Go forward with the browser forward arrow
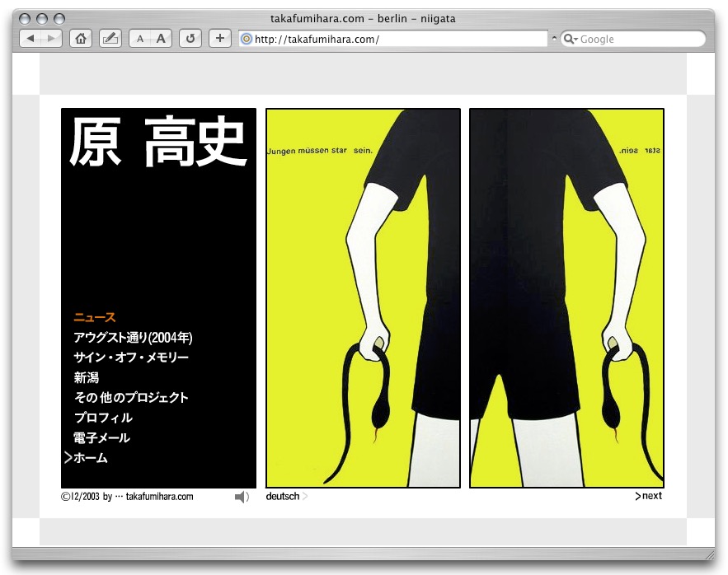This screenshot has width=728, height=575. 51,39
